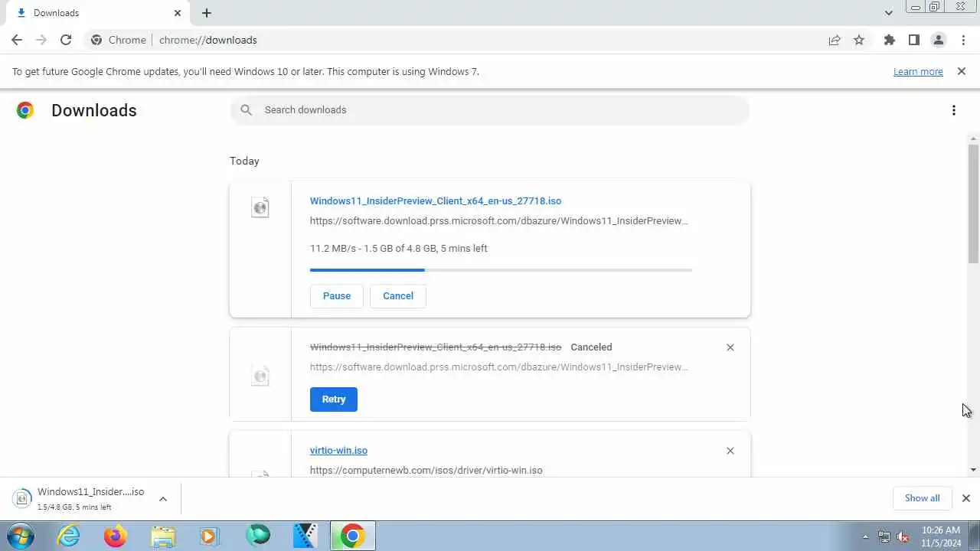Image resolution: width=980 pixels, height=551 pixels.
Task: Click the file icon of the active download
Action: point(260,207)
